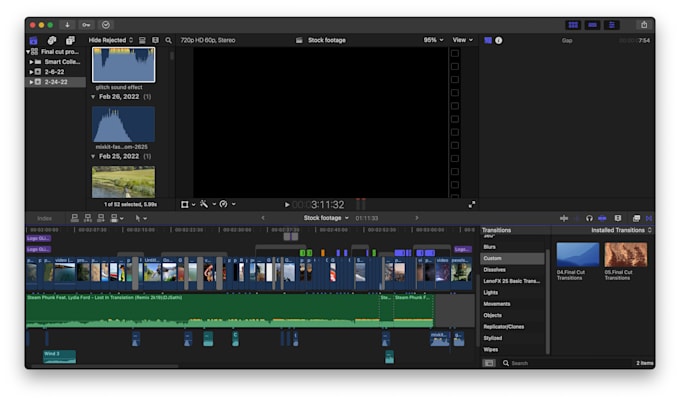Screen dimensions: 680x402
Task: Open the Installed Transitions popup
Action: (621, 230)
